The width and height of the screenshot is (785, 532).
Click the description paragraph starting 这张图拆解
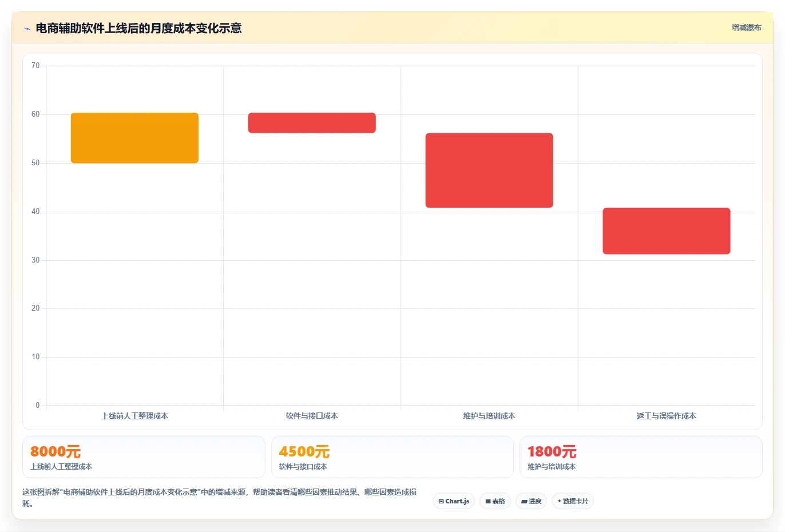(220, 498)
